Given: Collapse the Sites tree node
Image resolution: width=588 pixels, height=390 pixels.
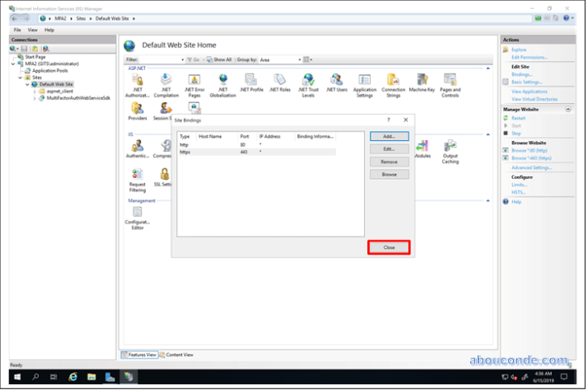Looking at the screenshot, I should (x=20, y=78).
